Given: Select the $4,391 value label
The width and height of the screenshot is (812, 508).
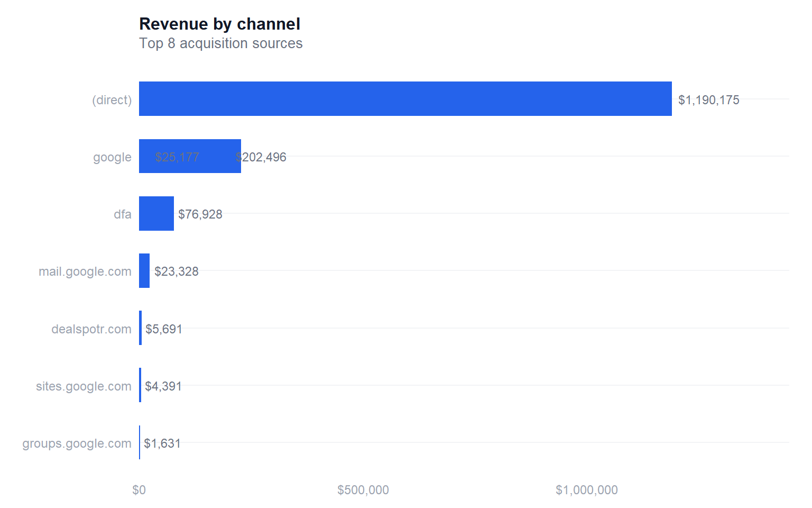Looking at the screenshot, I should coord(163,386).
